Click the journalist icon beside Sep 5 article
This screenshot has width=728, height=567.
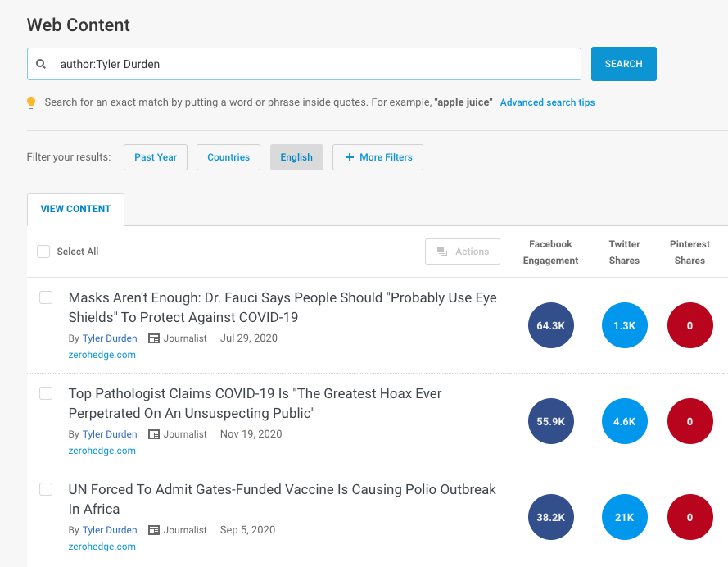point(153,530)
